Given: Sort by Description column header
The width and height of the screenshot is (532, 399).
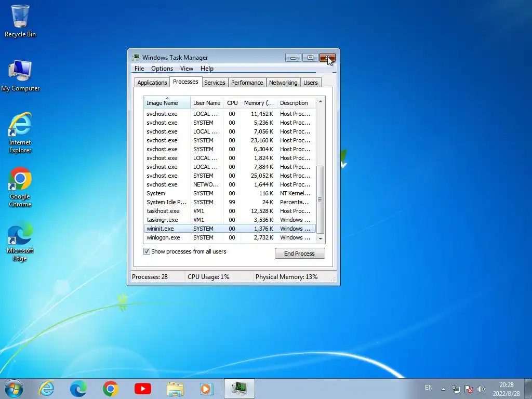Looking at the screenshot, I should [296, 103].
